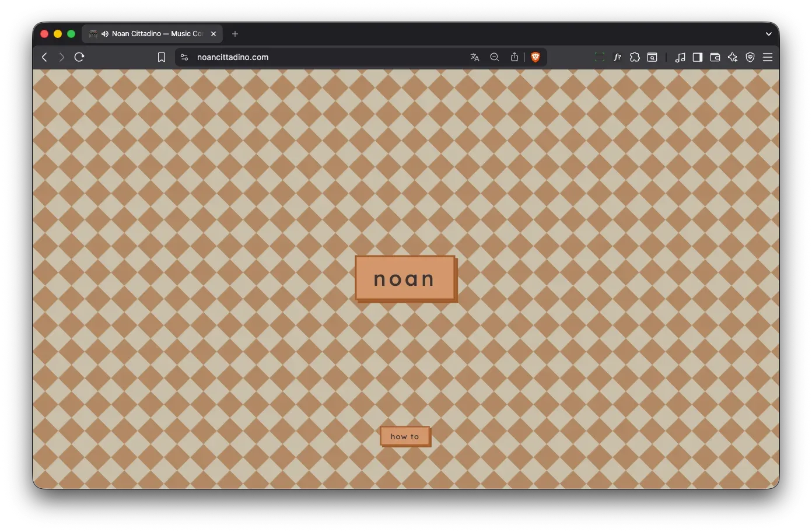Open the share icon in the address bar

tap(514, 57)
